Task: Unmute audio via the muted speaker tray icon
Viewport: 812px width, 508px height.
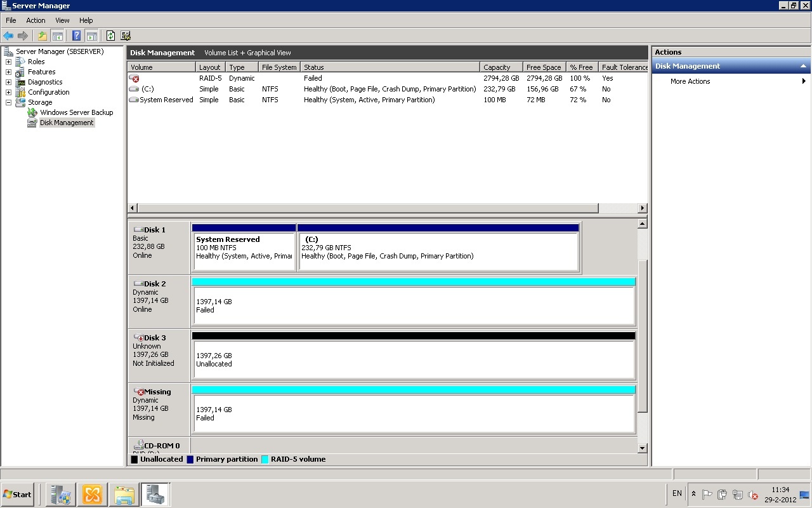Action: coord(754,495)
